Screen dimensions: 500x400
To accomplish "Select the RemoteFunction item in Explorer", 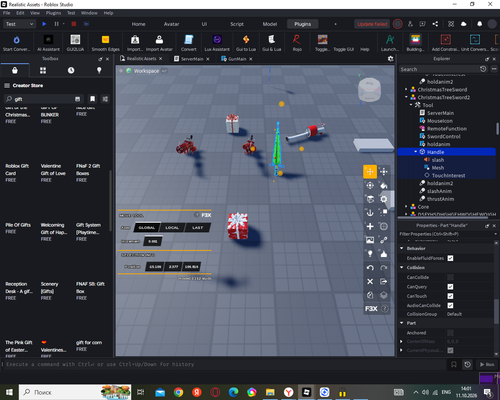I will point(447,129).
